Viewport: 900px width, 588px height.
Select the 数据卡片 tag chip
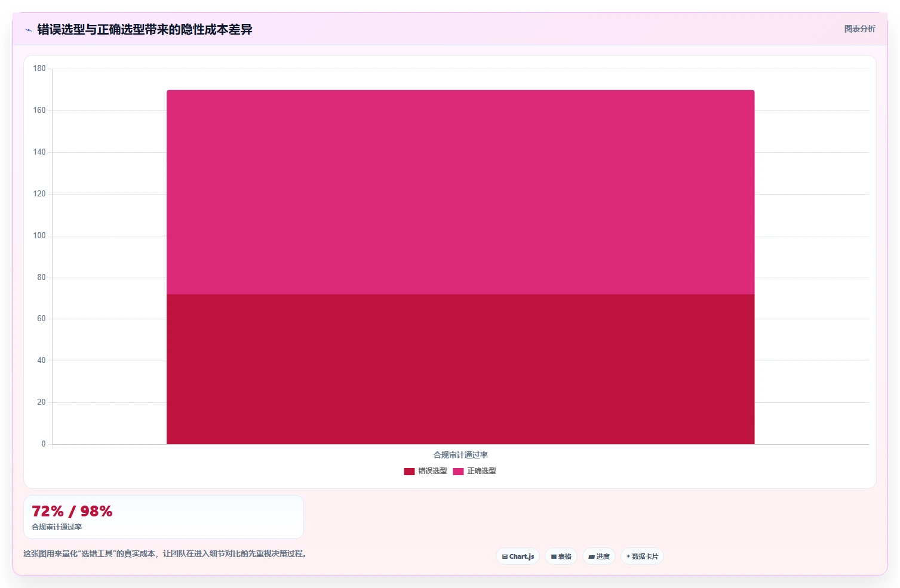click(x=642, y=556)
